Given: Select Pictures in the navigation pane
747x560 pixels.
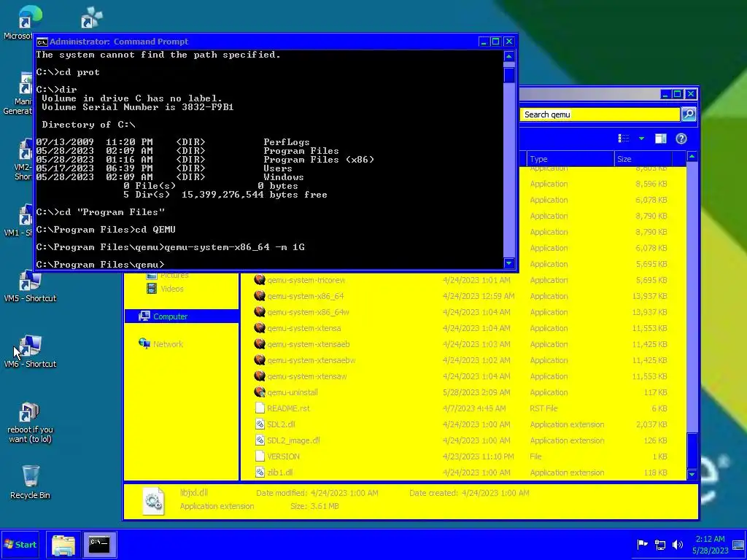Looking at the screenshot, I should (x=174, y=275).
